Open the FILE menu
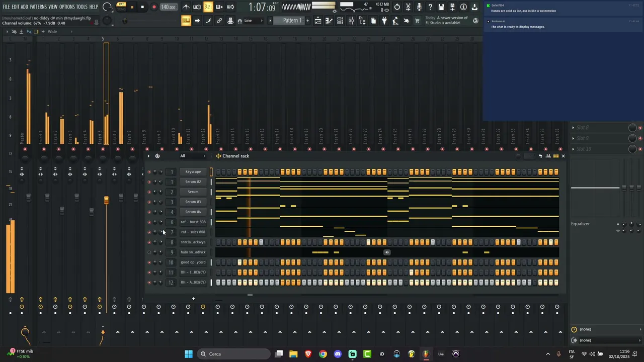This screenshot has height=362, width=644. (x=6, y=7)
